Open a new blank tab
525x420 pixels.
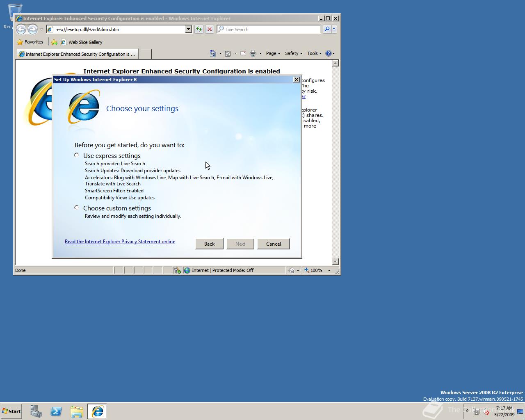coord(145,54)
